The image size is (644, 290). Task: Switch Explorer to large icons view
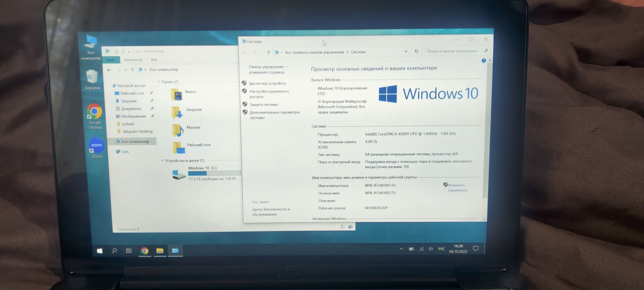[350, 227]
